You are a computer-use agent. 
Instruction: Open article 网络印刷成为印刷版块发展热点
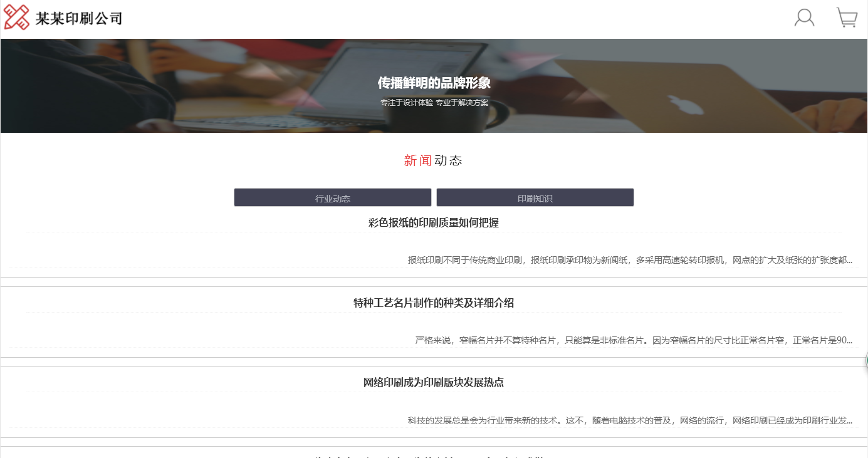pyautogui.click(x=433, y=383)
